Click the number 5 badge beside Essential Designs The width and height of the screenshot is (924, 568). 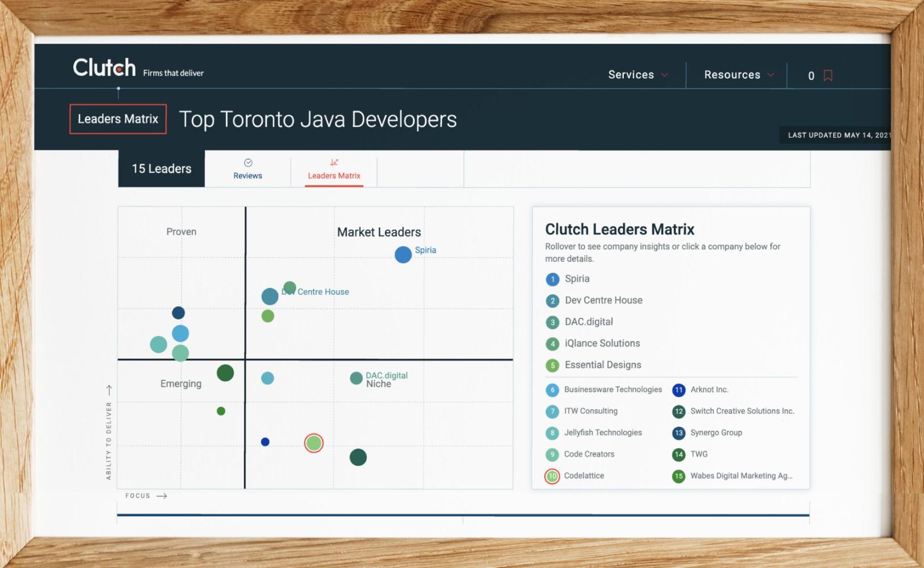click(553, 365)
